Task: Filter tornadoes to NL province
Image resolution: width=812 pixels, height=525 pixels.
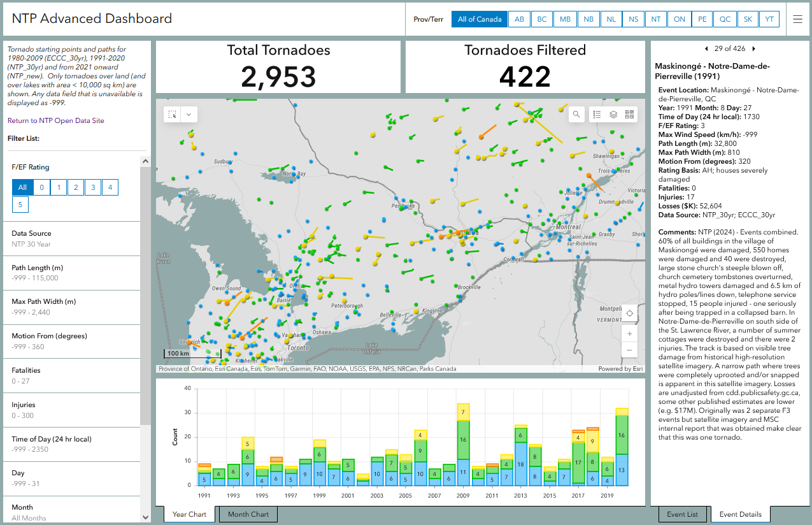Action: (x=611, y=19)
